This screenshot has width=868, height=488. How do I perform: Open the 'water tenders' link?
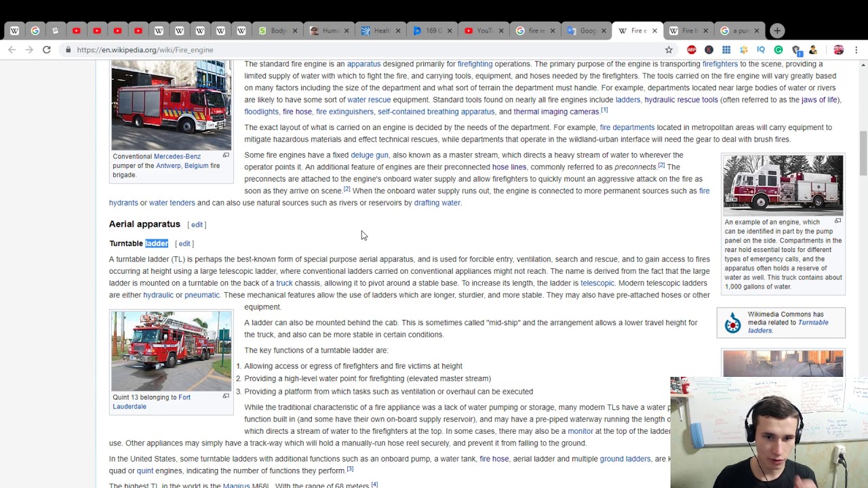coord(172,203)
